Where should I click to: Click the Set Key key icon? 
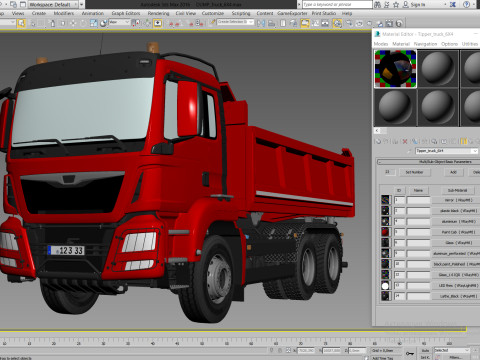[409, 353]
